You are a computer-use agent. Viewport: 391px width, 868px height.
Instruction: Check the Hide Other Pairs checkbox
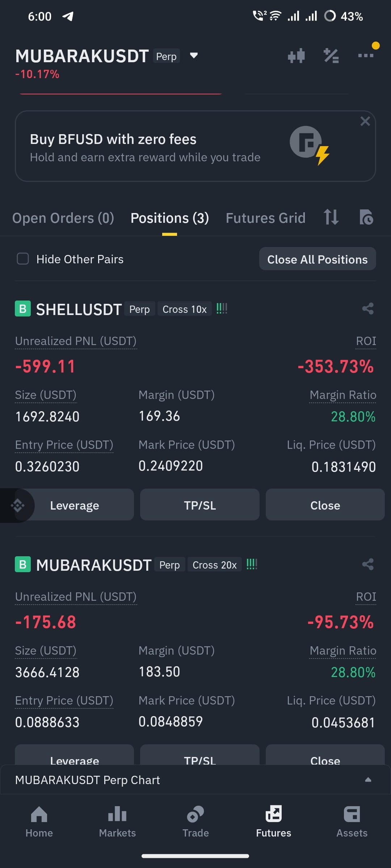click(x=23, y=259)
